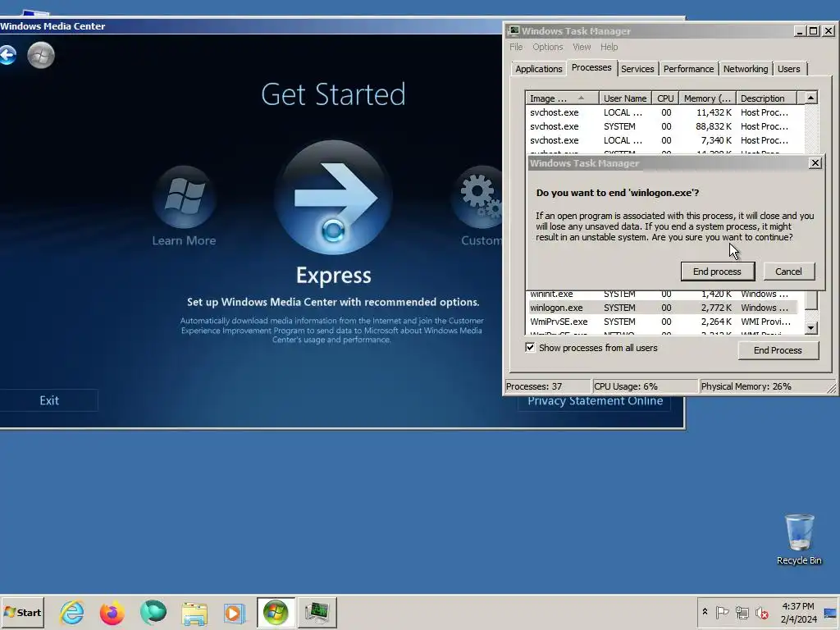Open Action Center flag tray icon
840x630 pixels.
(722, 612)
